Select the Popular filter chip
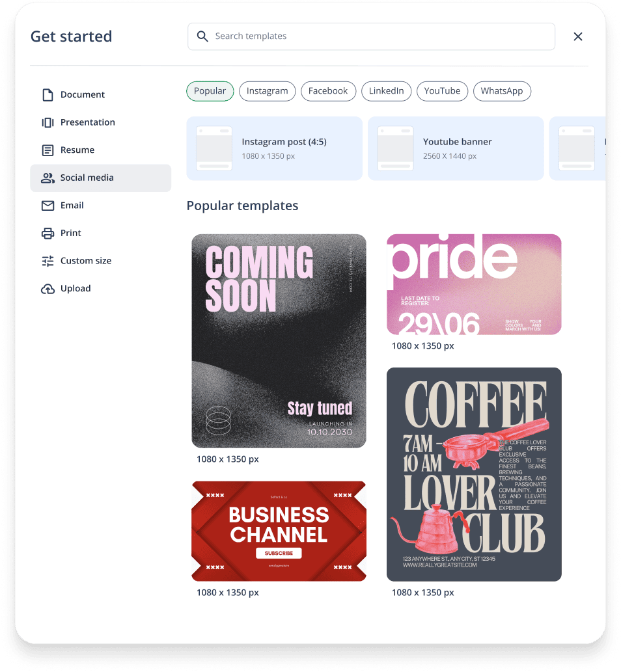 (210, 91)
